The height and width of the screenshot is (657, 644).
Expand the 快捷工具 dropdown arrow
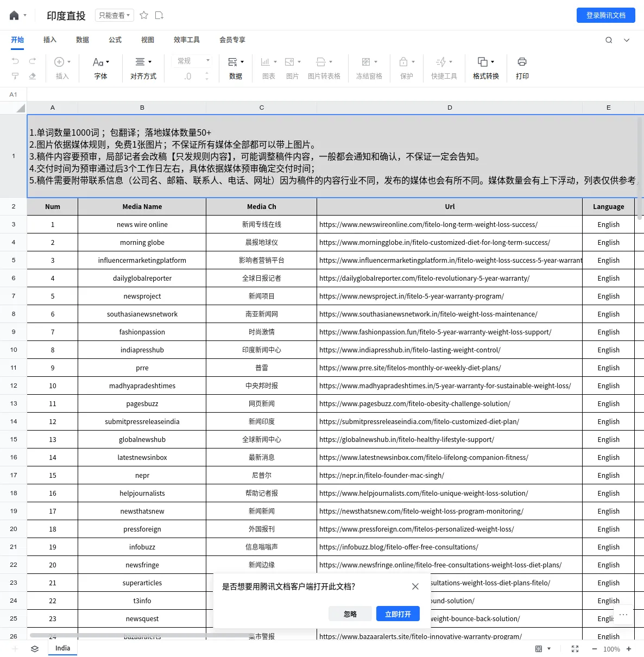tap(451, 62)
